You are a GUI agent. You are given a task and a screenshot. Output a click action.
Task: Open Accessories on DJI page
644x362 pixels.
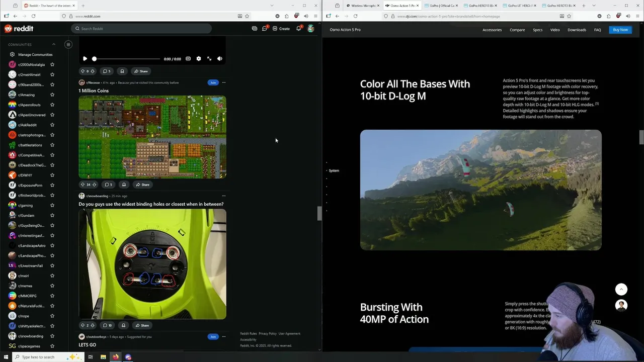click(x=492, y=30)
